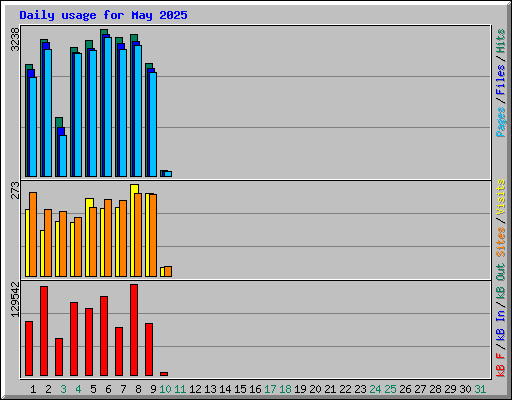Image resolution: width=512 pixels, height=400 pixels.
Task: Click green day 11 label on the x-axis
Action: coord(180,389)
